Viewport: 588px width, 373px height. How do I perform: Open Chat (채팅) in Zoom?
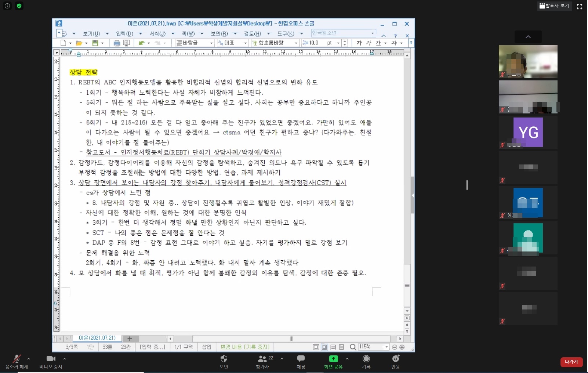click(x=301, y=362)
